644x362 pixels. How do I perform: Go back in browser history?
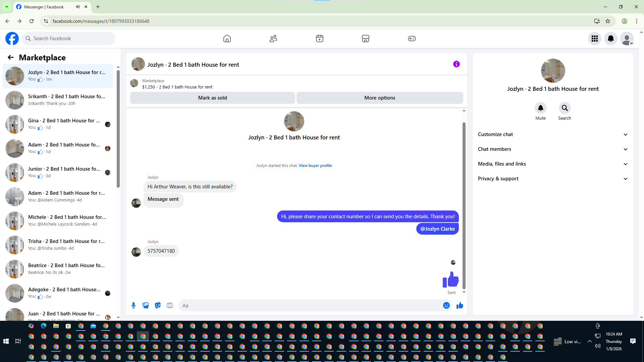7,21
